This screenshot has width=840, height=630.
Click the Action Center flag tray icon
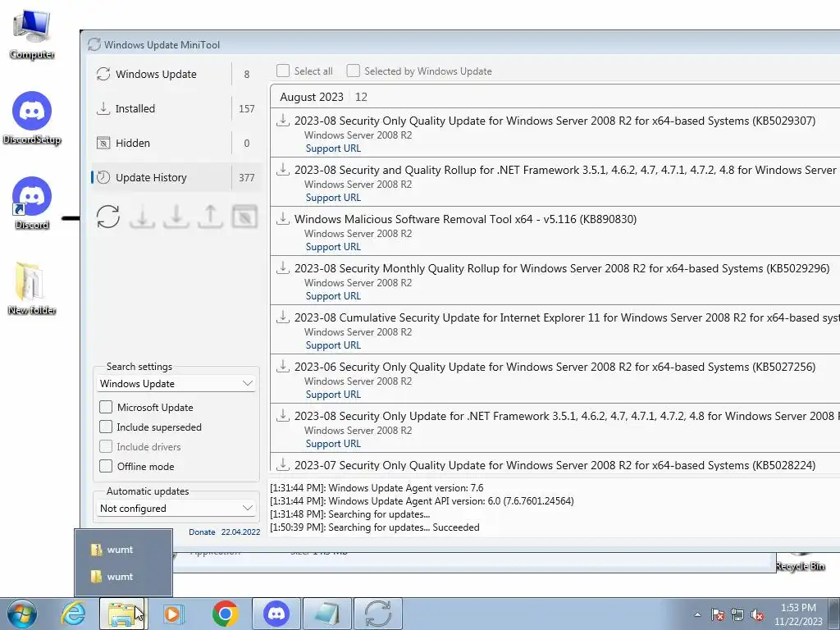pos(718,615)
